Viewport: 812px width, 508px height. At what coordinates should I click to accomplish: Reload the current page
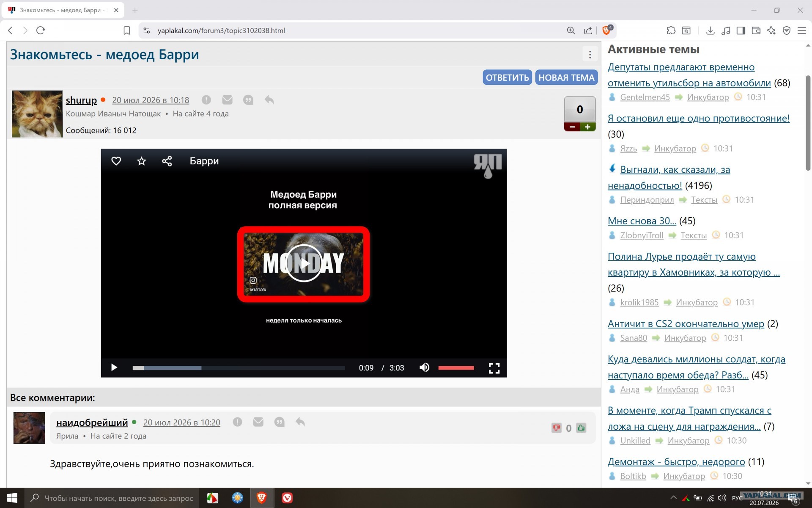41,30
